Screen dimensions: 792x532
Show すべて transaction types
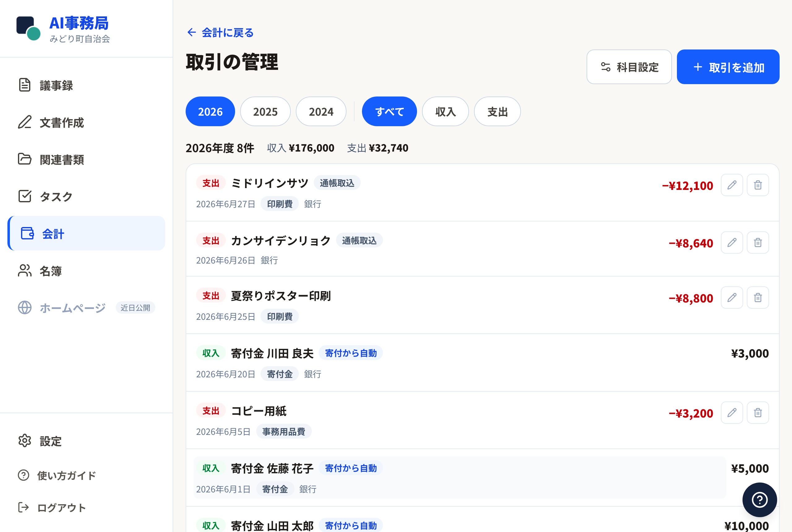389,111
